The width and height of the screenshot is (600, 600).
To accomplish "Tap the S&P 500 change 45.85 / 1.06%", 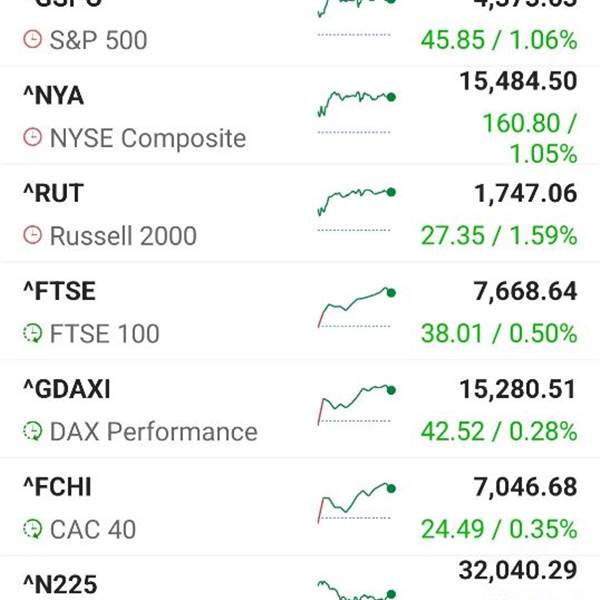I will point(499,40).
